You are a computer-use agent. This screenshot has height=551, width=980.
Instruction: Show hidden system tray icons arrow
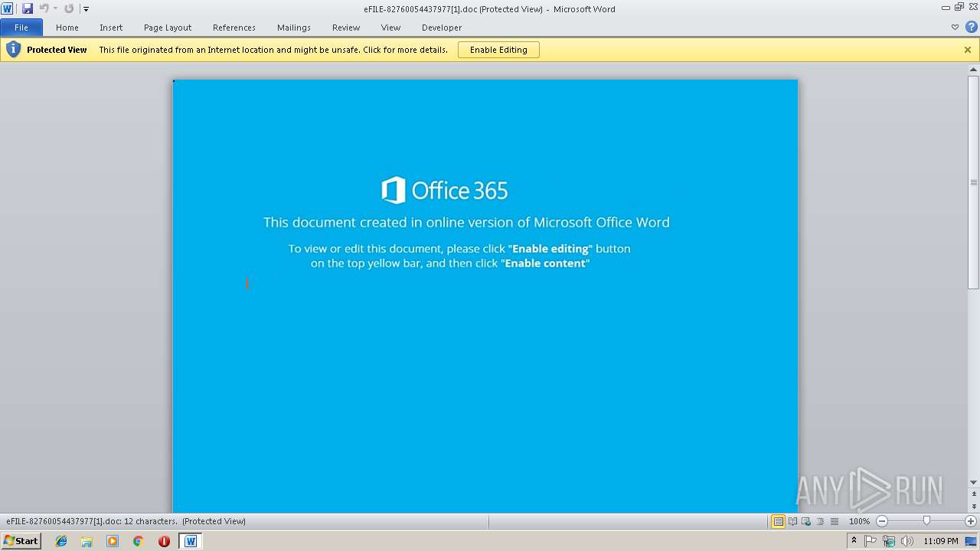[x=854, y=540]
